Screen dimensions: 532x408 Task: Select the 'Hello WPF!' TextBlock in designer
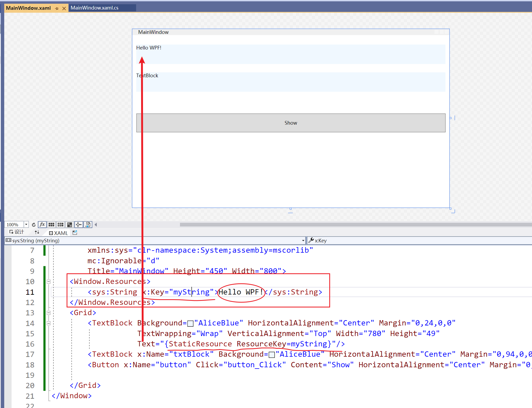tap(291, 54)
